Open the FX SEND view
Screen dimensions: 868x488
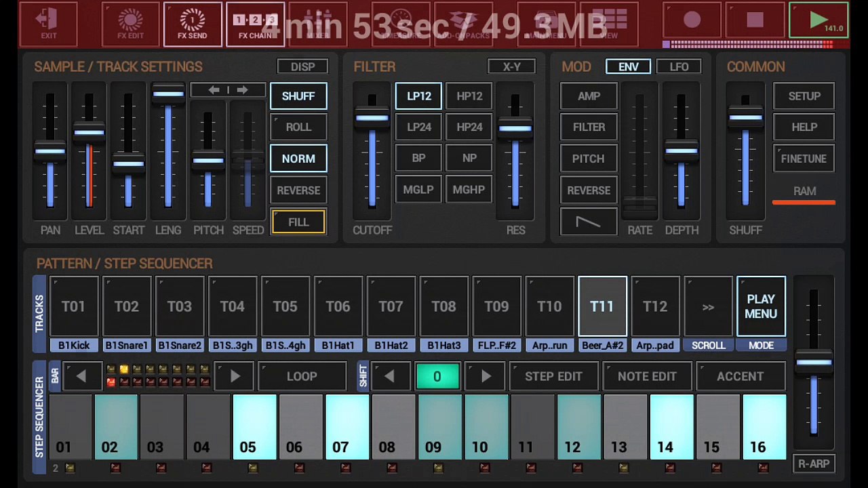point(193,24)
